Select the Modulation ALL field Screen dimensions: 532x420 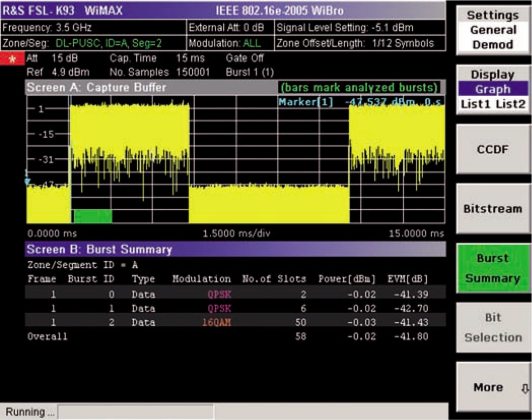(230, 43)
